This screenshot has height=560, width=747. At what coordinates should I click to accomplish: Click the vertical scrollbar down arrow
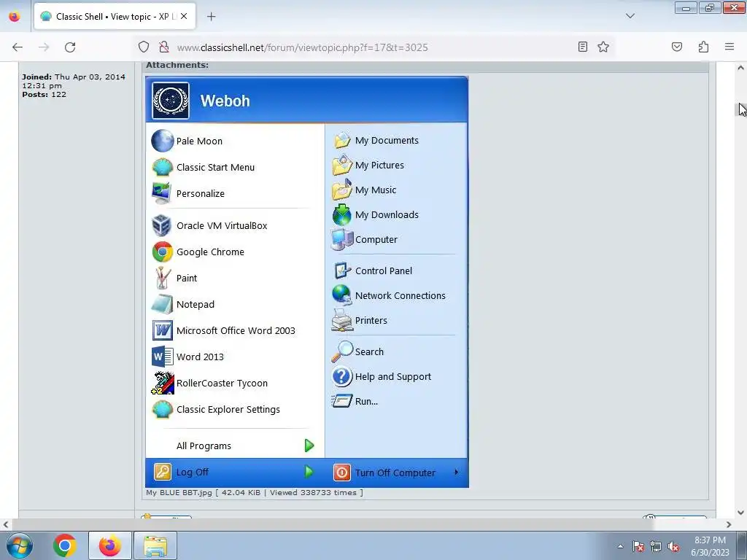(741, 513)
